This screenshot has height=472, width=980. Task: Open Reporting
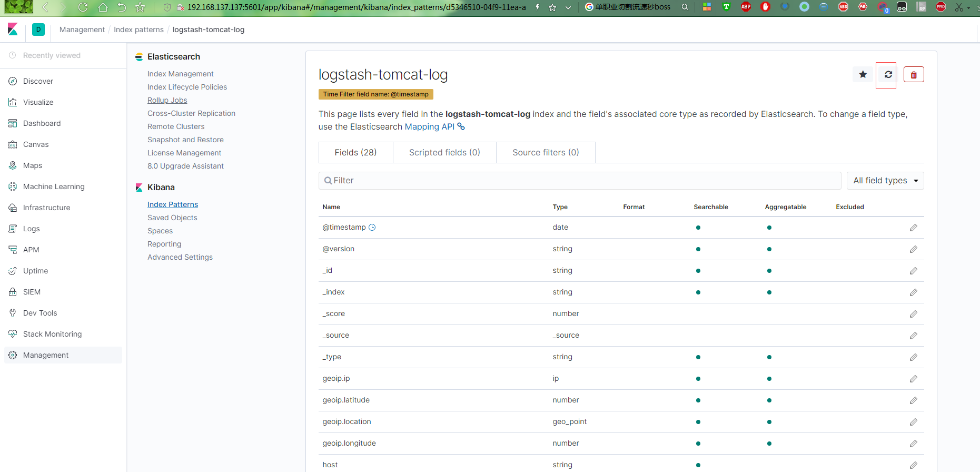(x=164, y=244)
